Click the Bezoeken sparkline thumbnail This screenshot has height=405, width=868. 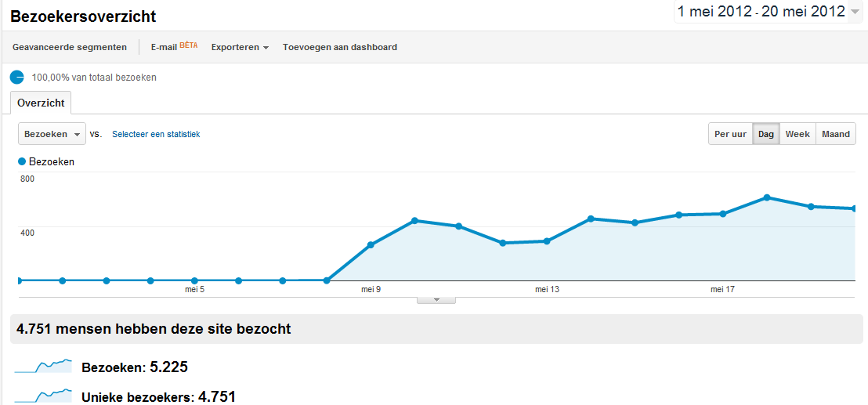(43, 367)
